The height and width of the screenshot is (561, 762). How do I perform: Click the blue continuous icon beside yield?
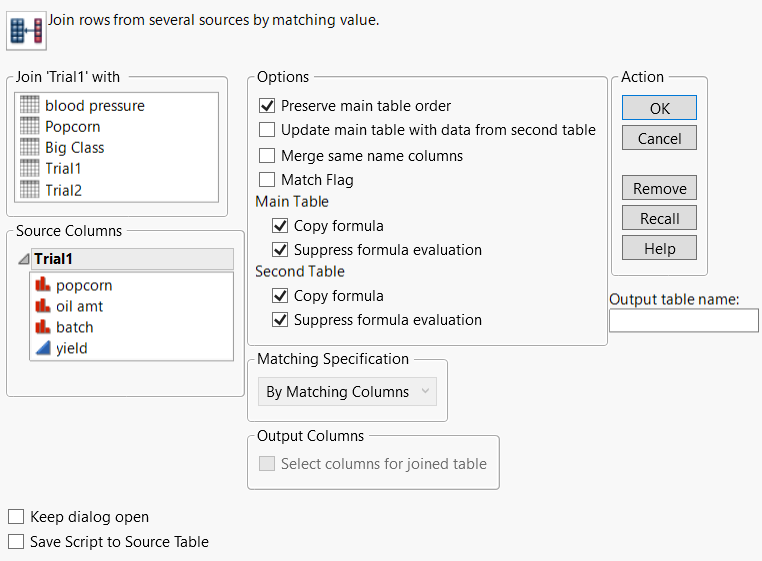43,348
